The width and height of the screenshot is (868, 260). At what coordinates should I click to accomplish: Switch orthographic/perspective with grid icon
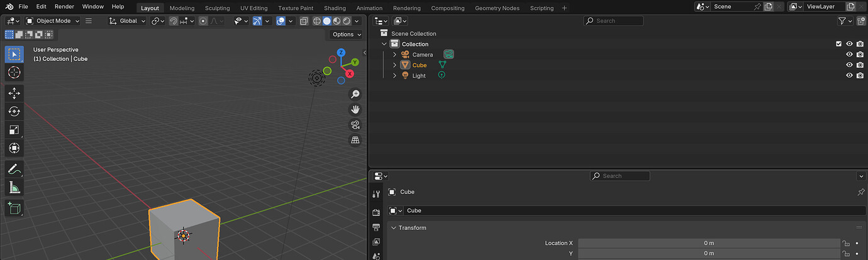pyautogui.click(x=355, y=139)
